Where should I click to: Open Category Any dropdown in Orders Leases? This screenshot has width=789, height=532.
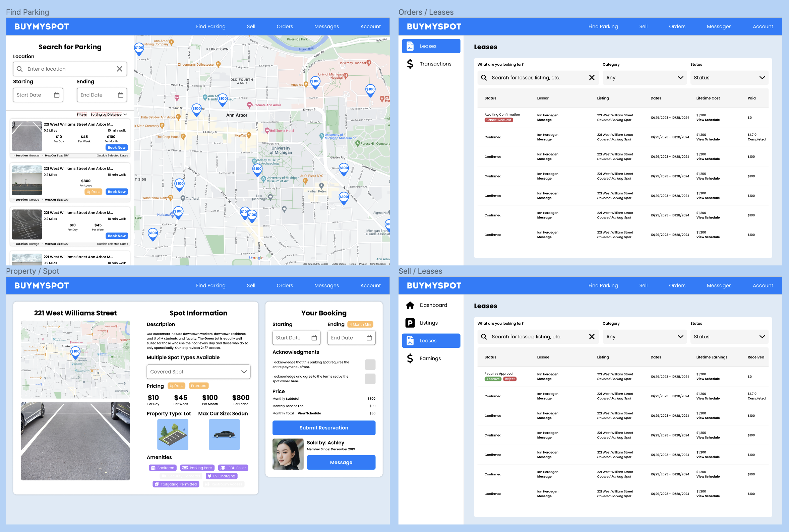(x=645, y=78)
